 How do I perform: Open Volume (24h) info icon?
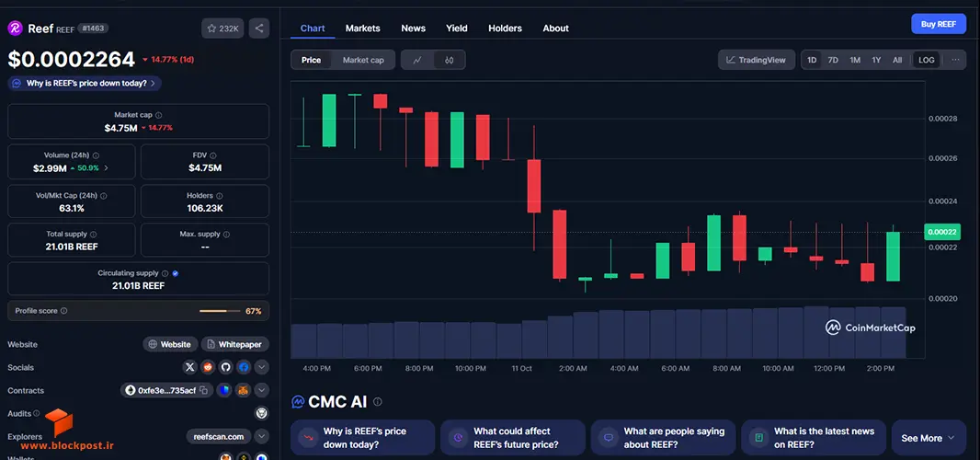click(96, 155)
